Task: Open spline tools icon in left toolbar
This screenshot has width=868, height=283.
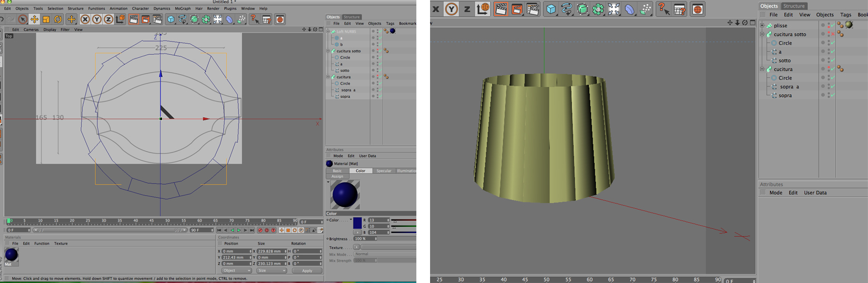Action: tap(183, 19)
